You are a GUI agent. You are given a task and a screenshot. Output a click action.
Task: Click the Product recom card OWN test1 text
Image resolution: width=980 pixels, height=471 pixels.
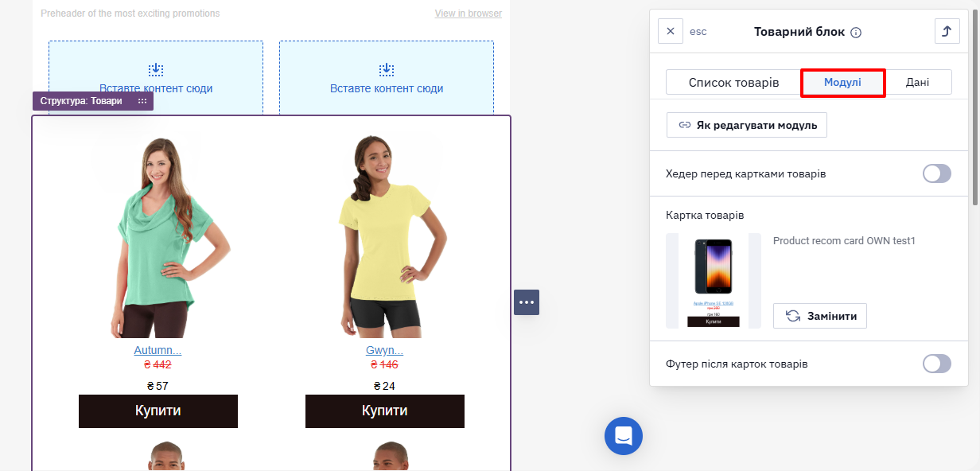[844, 240]
